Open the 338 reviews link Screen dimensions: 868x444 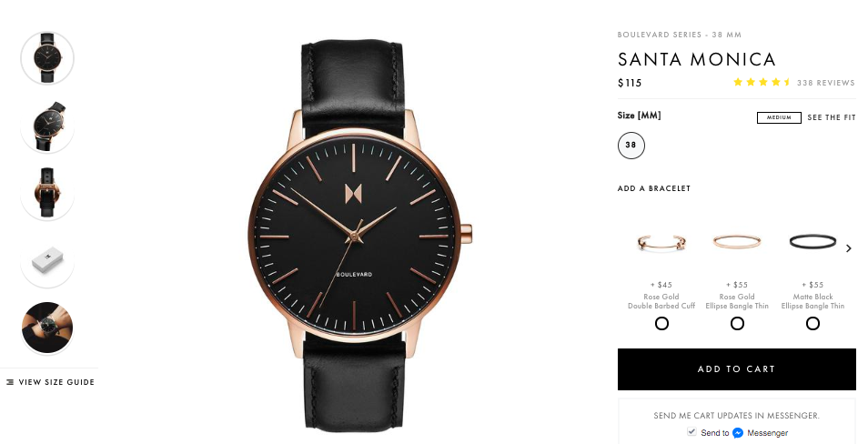coord(826,83)
